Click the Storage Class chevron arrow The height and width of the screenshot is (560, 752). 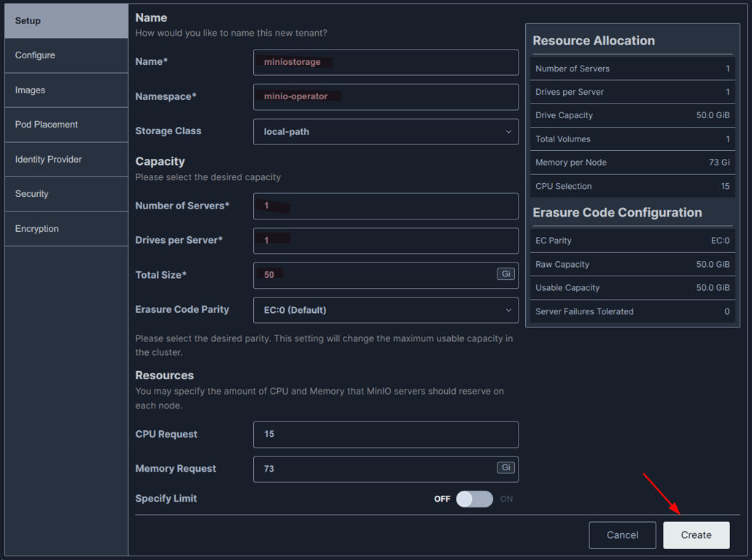pyautogui.click(x=508, y=132)
